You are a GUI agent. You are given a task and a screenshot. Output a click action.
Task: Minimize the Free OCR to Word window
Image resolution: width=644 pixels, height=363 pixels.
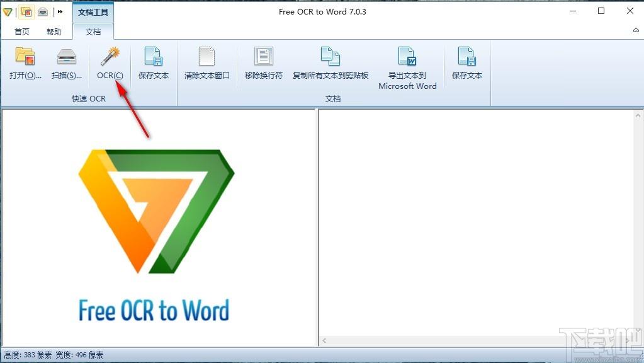pyautogui.click(x=573, y=11)
